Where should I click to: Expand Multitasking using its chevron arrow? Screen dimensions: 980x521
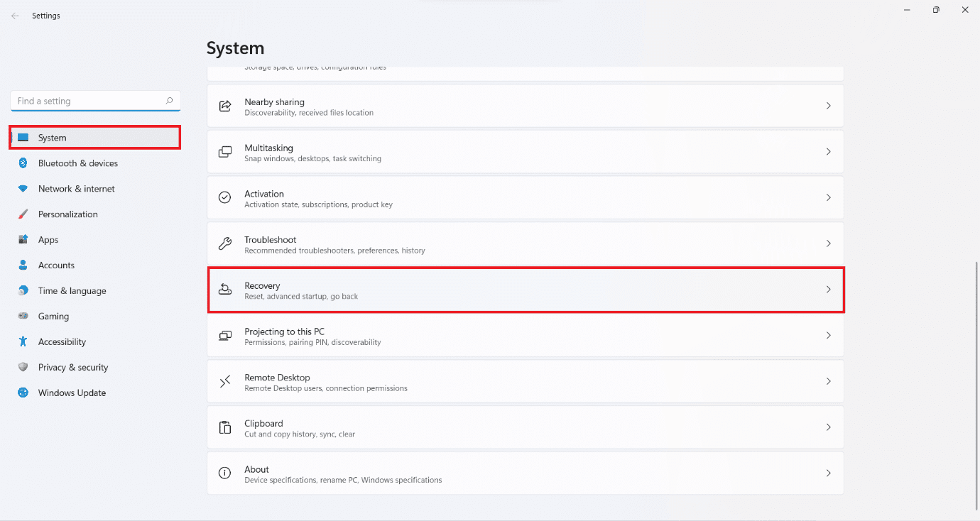pyautogui.click(x=828, y=152)
